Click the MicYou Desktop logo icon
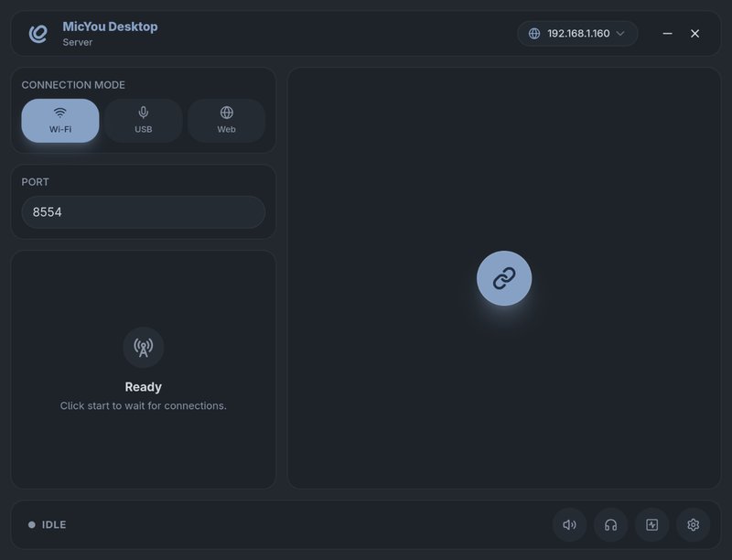This screenshot has height=560, width=732. 38,34
